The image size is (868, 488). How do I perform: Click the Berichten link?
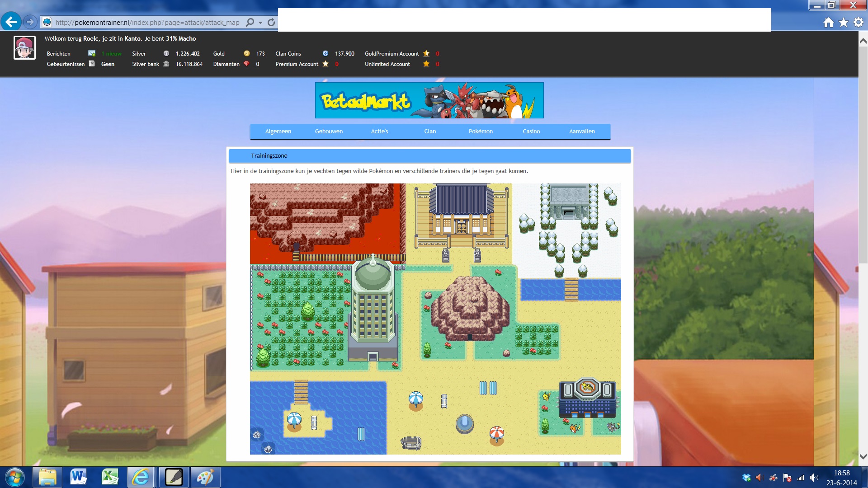(59, 54)
